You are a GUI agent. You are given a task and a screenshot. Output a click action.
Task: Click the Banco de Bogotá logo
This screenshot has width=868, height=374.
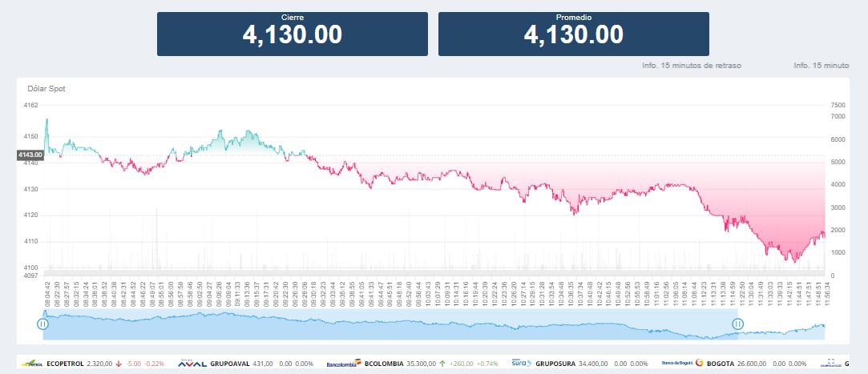[x=681, y=364]
